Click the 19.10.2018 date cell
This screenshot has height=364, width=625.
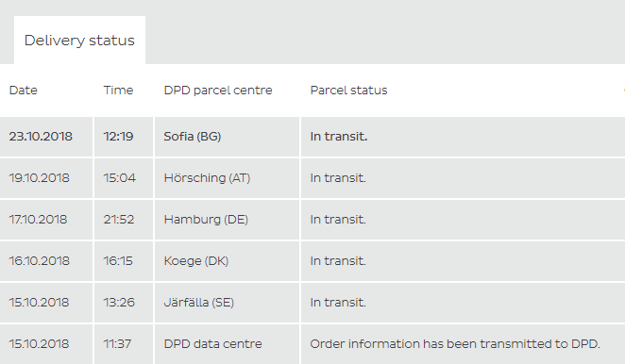pyautogui.click(x=46, y=178)
